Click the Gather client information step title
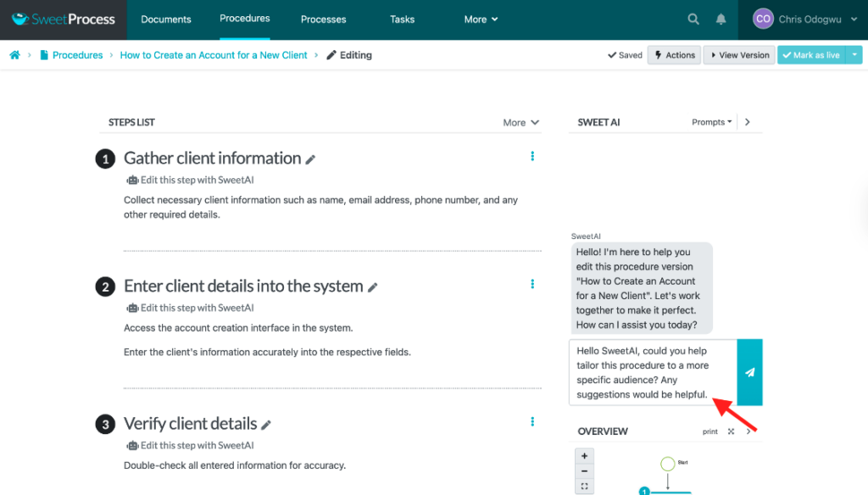 click(x=212, y=159)
